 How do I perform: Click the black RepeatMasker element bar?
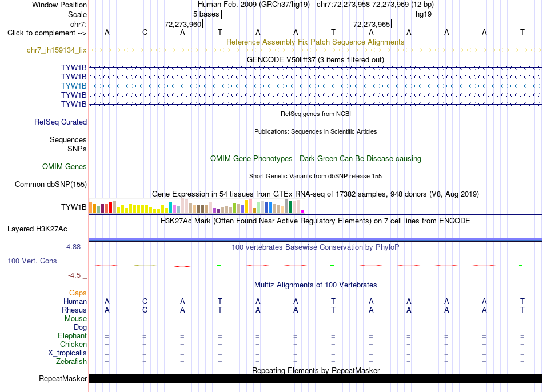click(316, 378)
